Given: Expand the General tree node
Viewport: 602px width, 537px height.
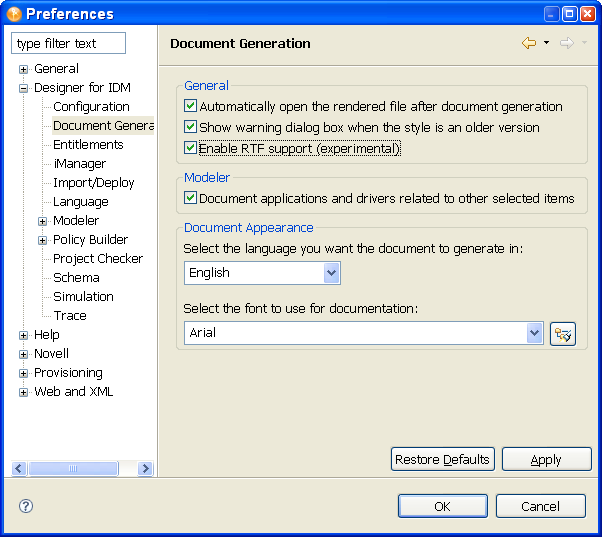Looking at the screenshot, I should 23,69.
